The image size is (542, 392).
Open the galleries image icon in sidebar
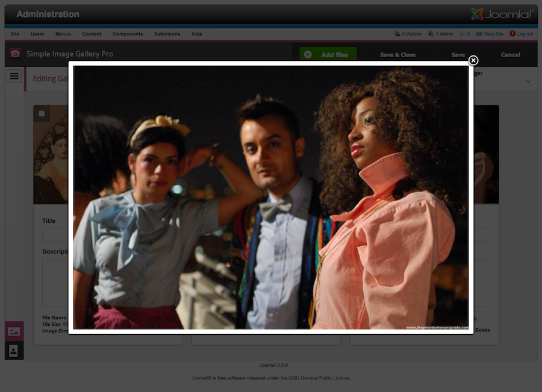tap(14, 332)
